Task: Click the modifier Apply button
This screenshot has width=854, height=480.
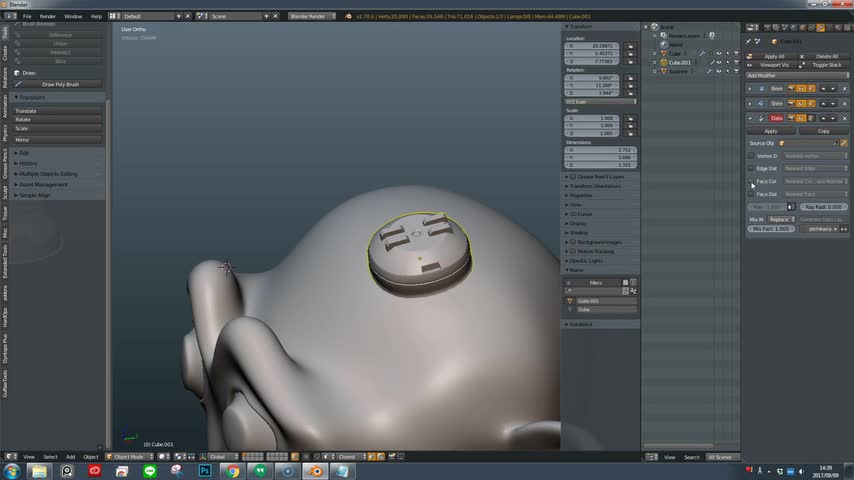Action: click(771, 131)
